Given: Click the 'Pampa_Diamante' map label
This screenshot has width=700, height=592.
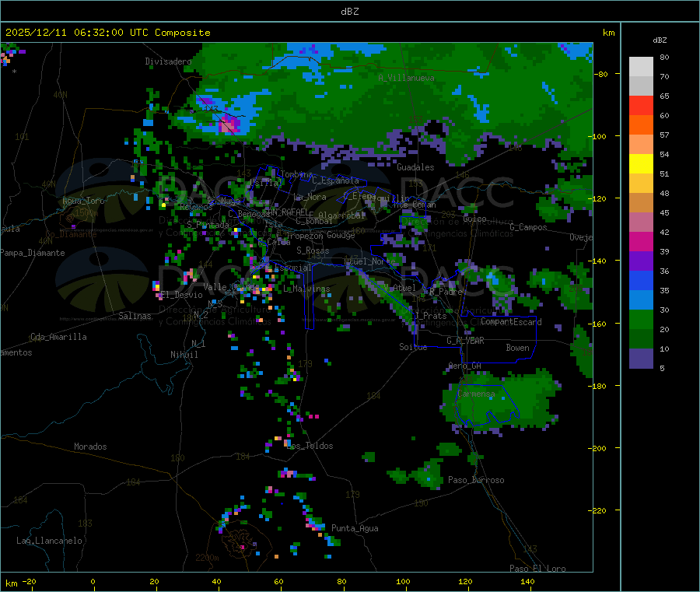Looking at the screenshot, I should (x=33, y=253).
